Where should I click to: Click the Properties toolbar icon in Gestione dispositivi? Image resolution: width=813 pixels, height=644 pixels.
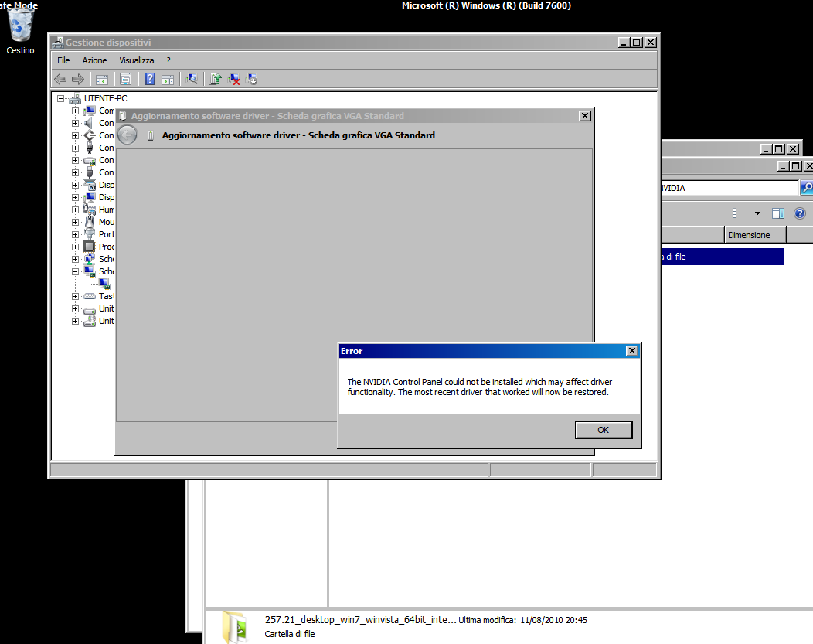(125, 79)
